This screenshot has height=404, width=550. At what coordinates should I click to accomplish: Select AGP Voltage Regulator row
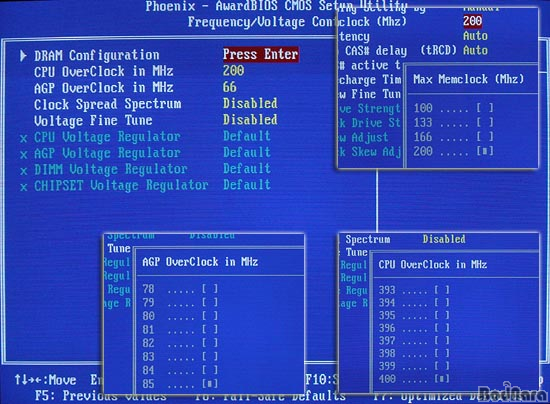107,153
